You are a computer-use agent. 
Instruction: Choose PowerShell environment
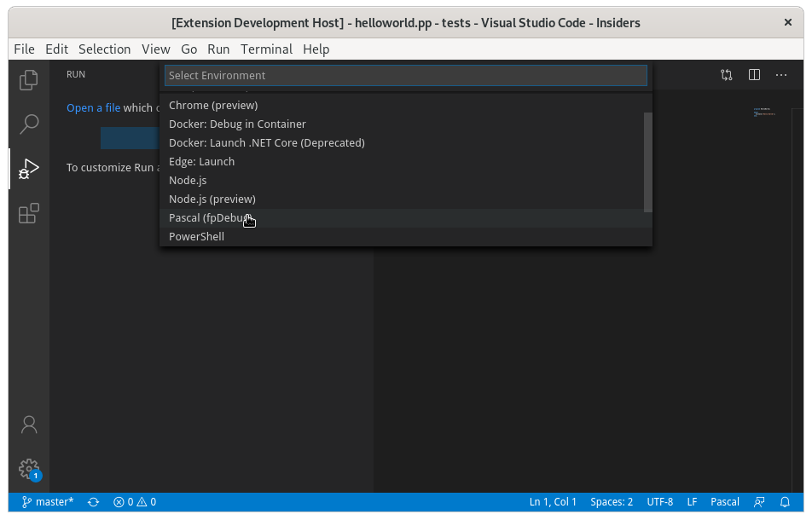pyautogui.click(x=406, y=236)
